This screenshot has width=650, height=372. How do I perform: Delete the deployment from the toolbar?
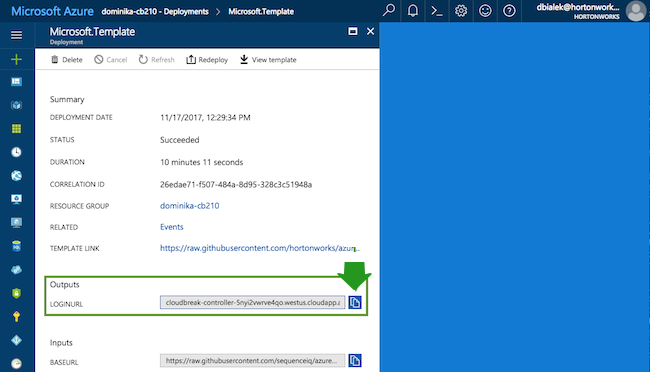(x=67, y=60)
